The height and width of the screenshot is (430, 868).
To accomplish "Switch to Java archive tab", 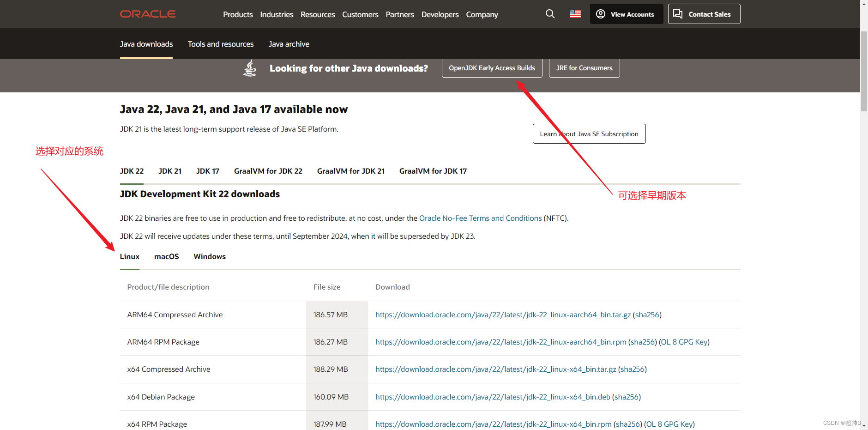I will coord(289,44).
